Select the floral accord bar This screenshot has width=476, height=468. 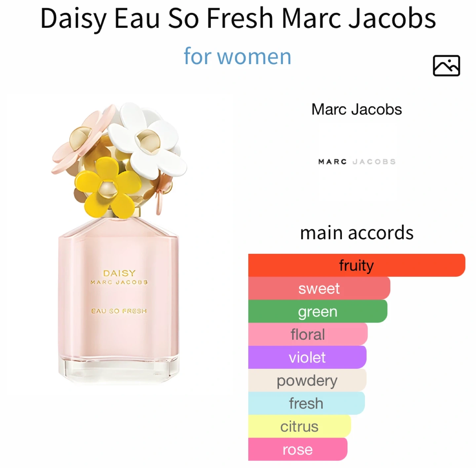tap(308, 334)
